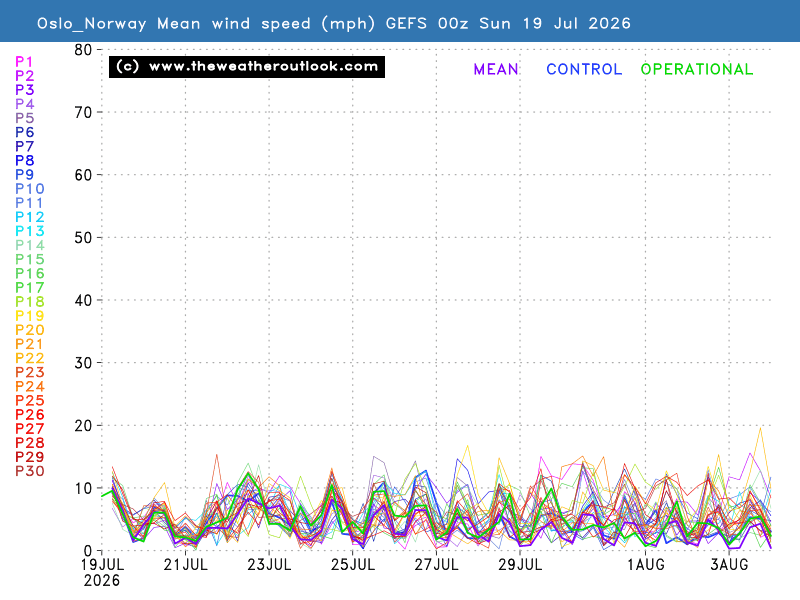800x600 pixels.
Task: Click the P14 legend label
Action: [x=30, y=245]
